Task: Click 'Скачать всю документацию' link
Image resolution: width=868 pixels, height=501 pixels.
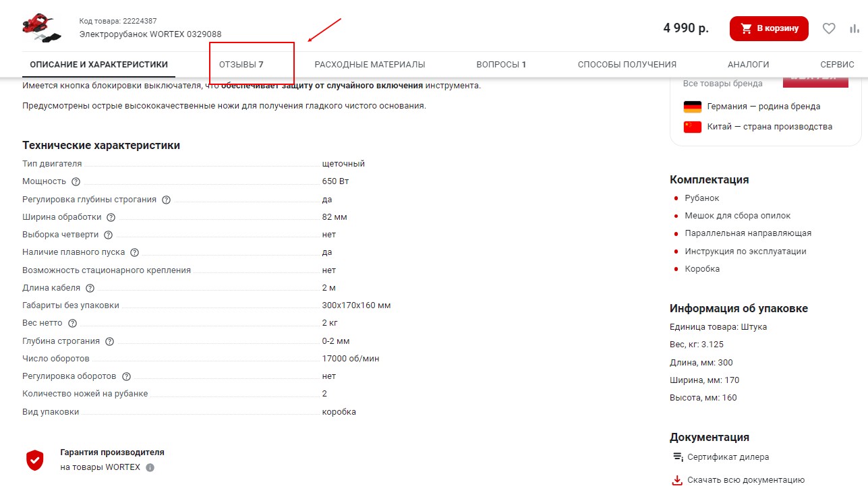Action: (x=745, y=480)
